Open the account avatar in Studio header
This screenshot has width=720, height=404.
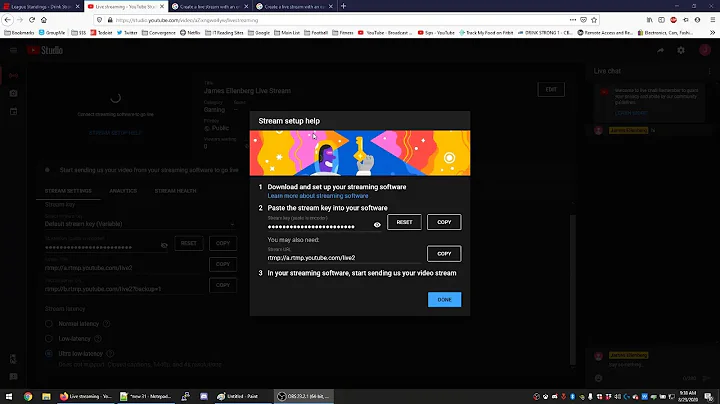[x=705, y=50]
